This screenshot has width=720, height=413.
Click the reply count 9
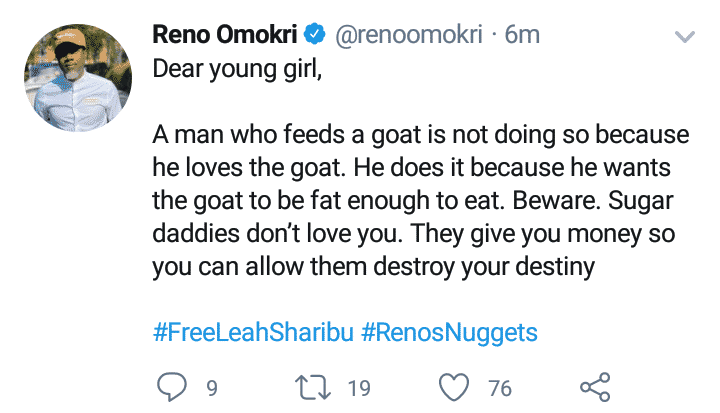212,387
